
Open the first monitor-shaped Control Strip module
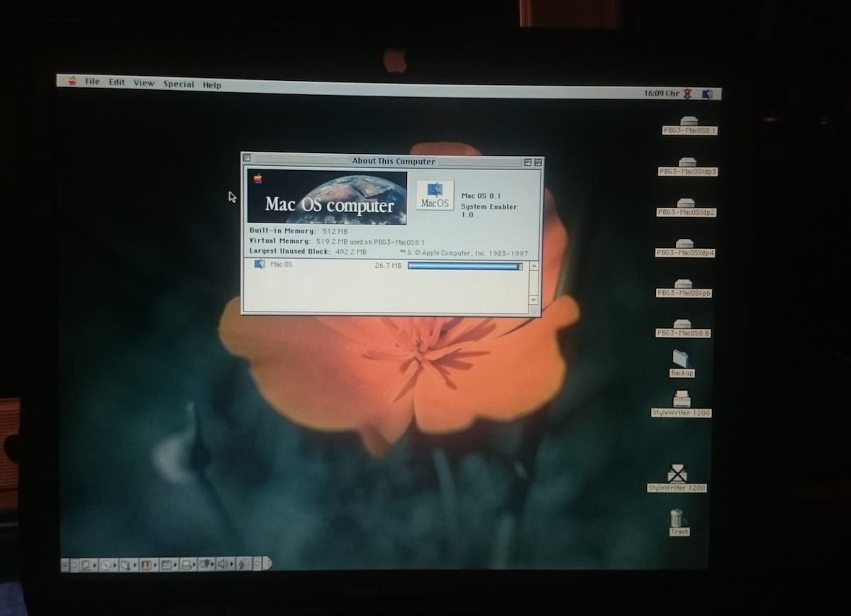[89, 565]
